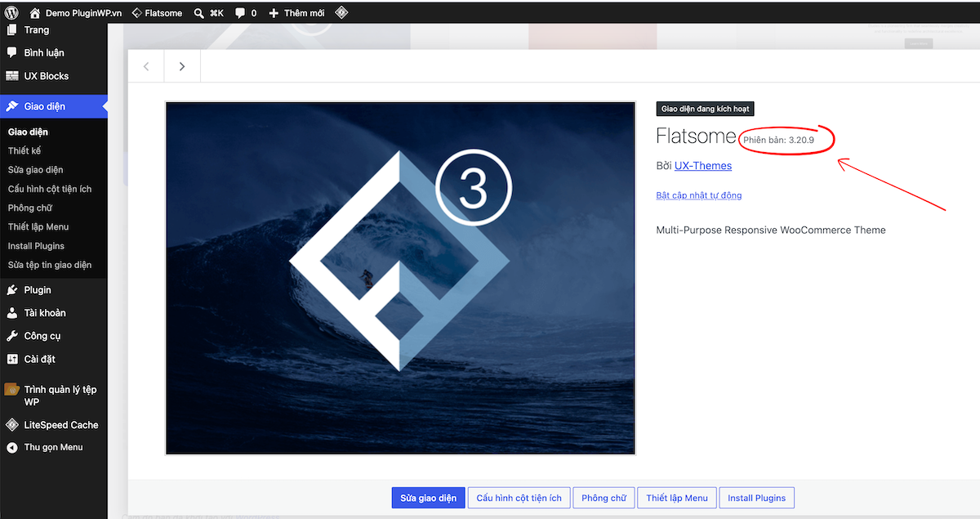
Task: Open Install Plugins submenu entry
Action: coord(36,246)
